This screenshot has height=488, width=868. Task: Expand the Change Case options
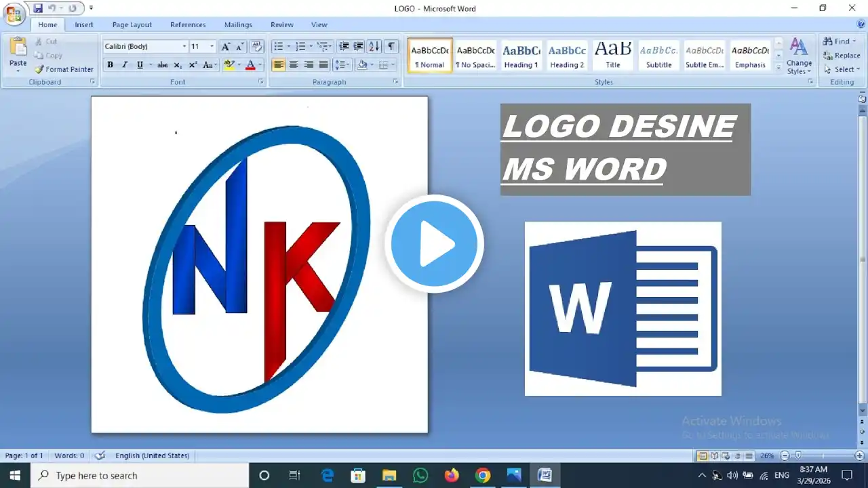pos(210,65)
